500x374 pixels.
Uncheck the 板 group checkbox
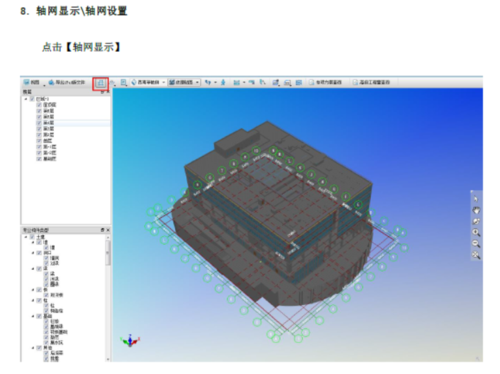coord(39,290)
